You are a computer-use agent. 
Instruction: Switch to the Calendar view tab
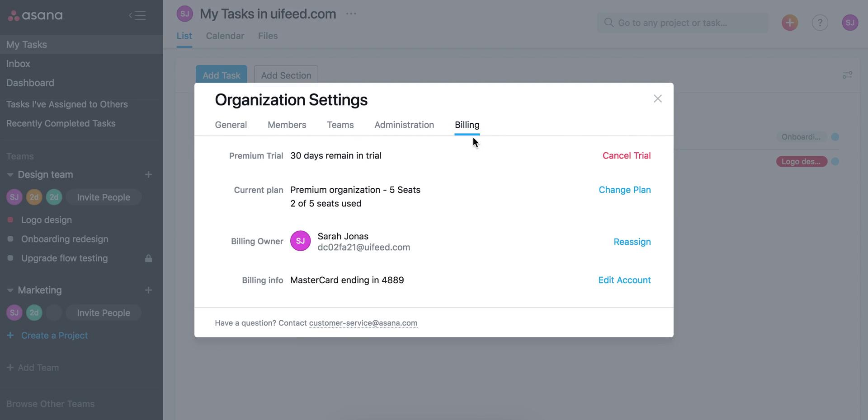pos(225,36)
